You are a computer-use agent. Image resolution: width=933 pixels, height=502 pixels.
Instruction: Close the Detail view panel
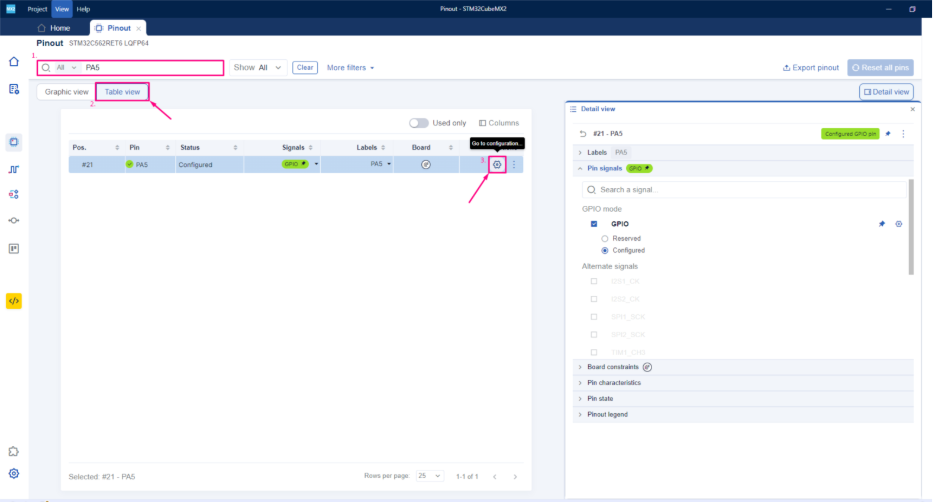pos(912,109)
